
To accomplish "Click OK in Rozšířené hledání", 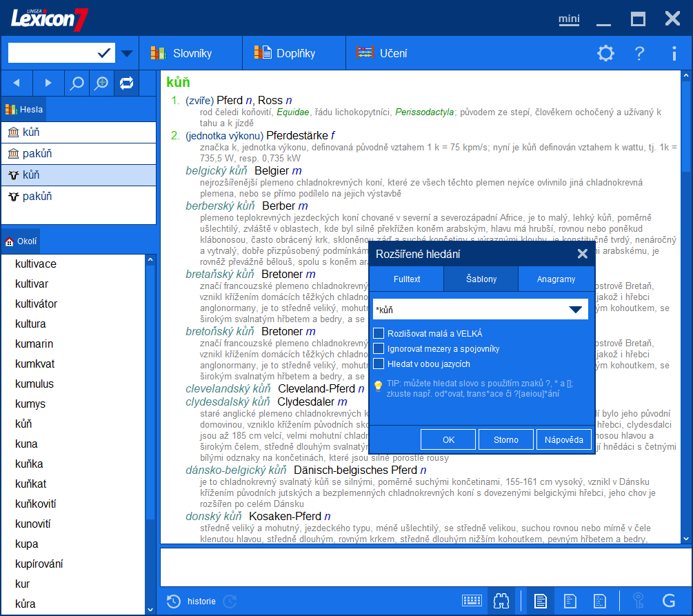I will [x=448, y=439].
